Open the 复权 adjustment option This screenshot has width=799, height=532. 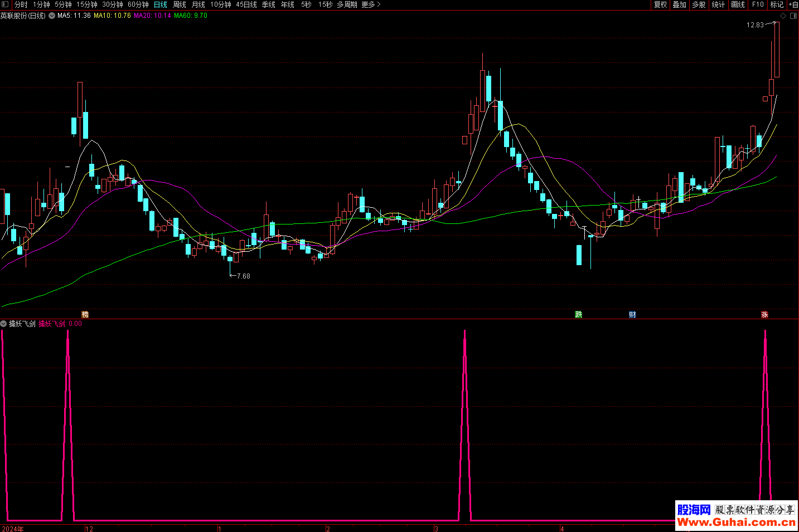(x=661, y=4)
